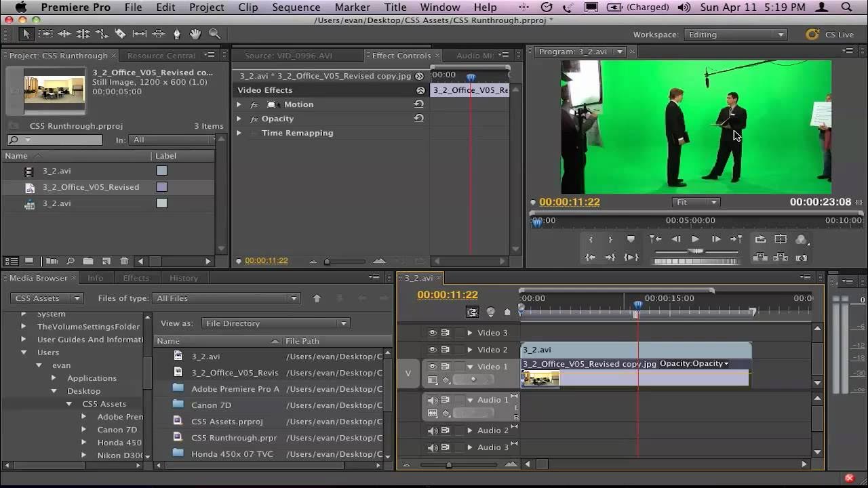
Task: Click the shuttle slider in Program monitor
Action: (696, 251)
